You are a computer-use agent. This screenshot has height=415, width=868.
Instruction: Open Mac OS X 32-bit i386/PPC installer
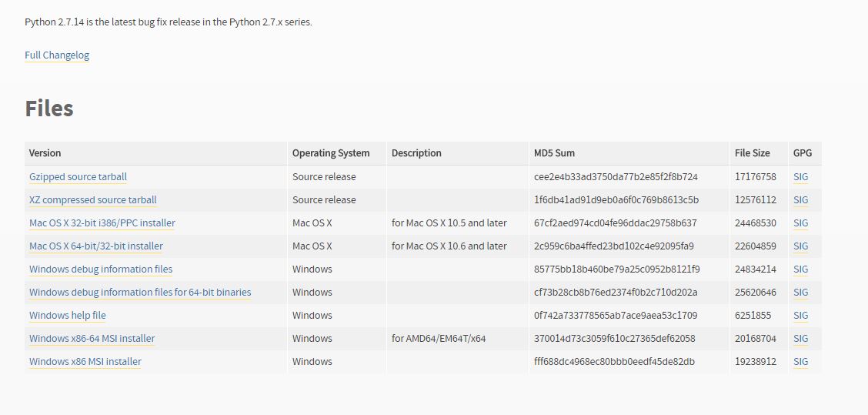[102, 223]
